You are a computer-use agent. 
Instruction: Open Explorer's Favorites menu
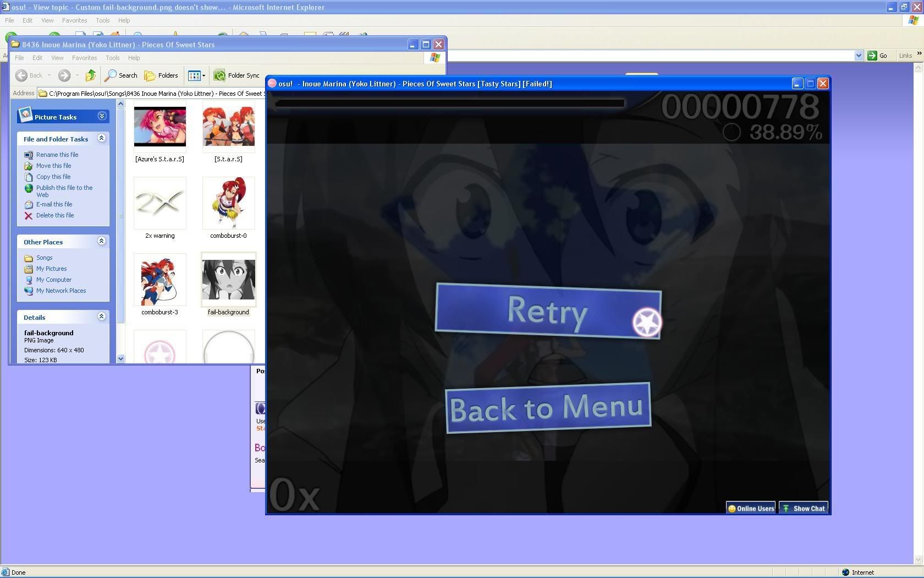(x=84, y=58)
